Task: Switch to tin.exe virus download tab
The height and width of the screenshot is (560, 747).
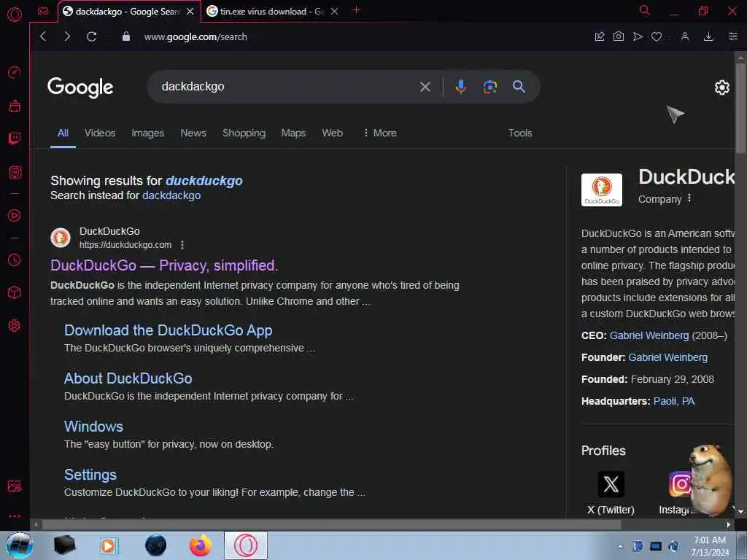Action: (x=272, y=12)
